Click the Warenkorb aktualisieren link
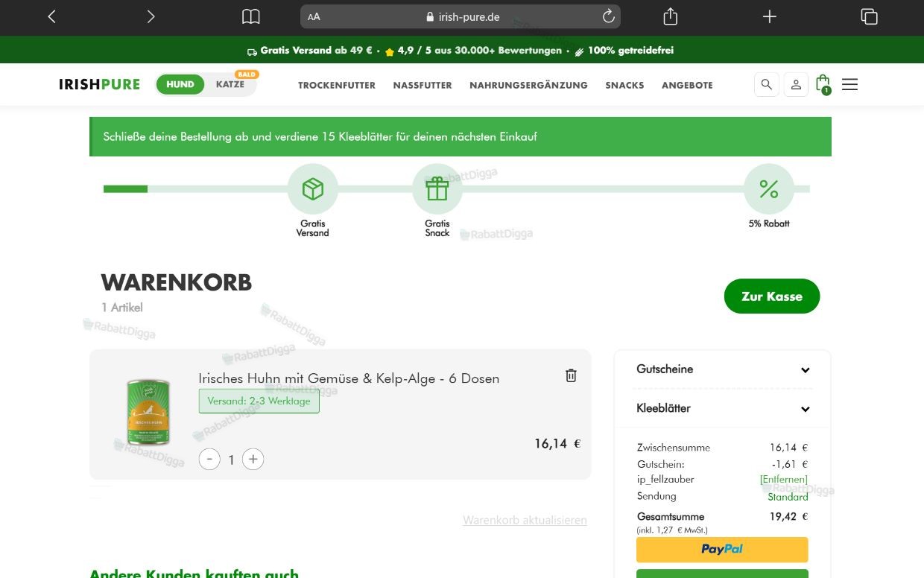The width and height of the screenshot is (924, 578). [525, 520]
